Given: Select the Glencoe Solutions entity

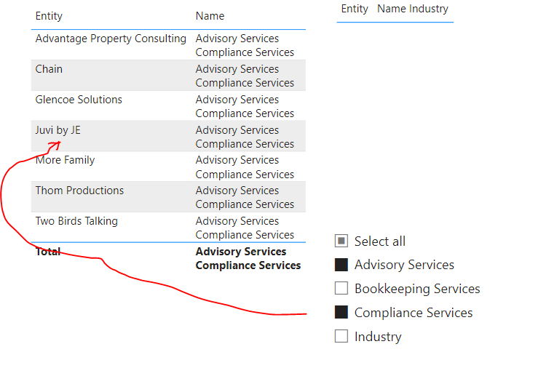Looking at the screenshot, I should (x=79, y=100).
